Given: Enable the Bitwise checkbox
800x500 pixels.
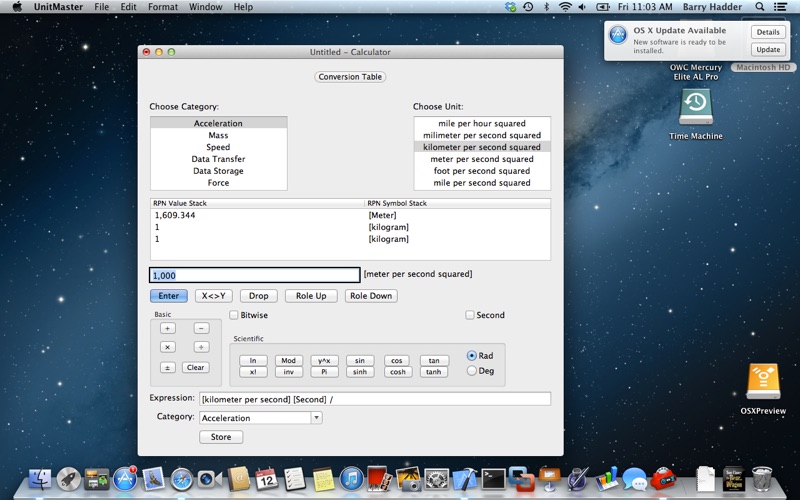Looking at the screenshot, I should [x=234, y=315].
